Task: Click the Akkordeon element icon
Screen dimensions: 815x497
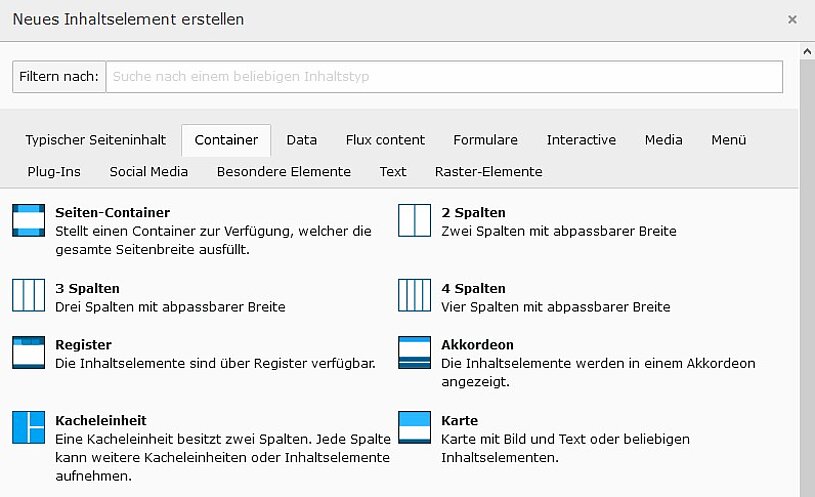Action: [x=414, y=352]
